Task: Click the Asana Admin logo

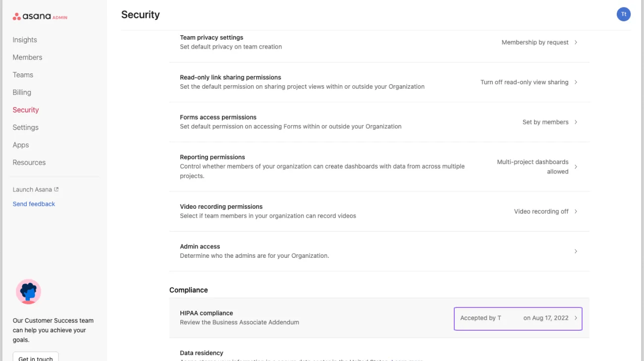Action: [x=40, y=16]
